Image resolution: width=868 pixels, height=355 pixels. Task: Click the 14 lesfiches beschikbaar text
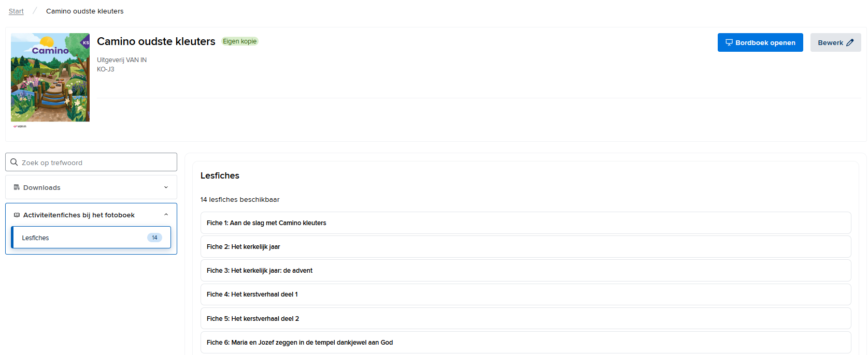click(240, 199)
